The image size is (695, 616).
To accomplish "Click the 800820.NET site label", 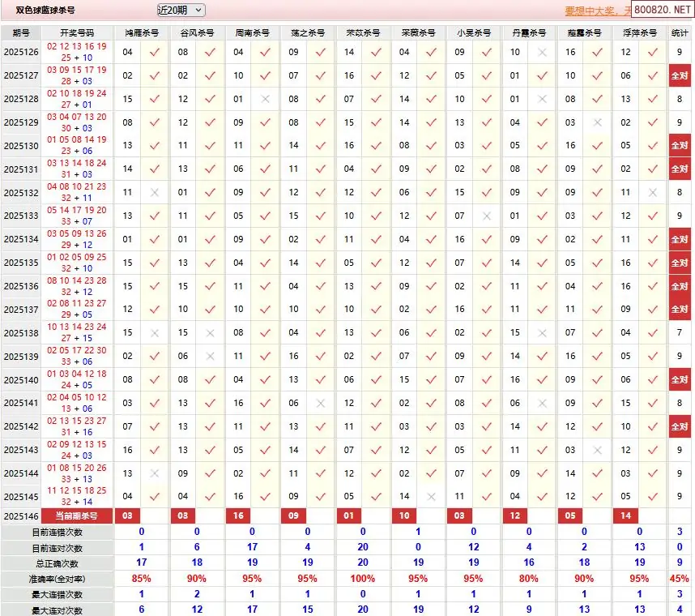I will (x=662, y=10).
